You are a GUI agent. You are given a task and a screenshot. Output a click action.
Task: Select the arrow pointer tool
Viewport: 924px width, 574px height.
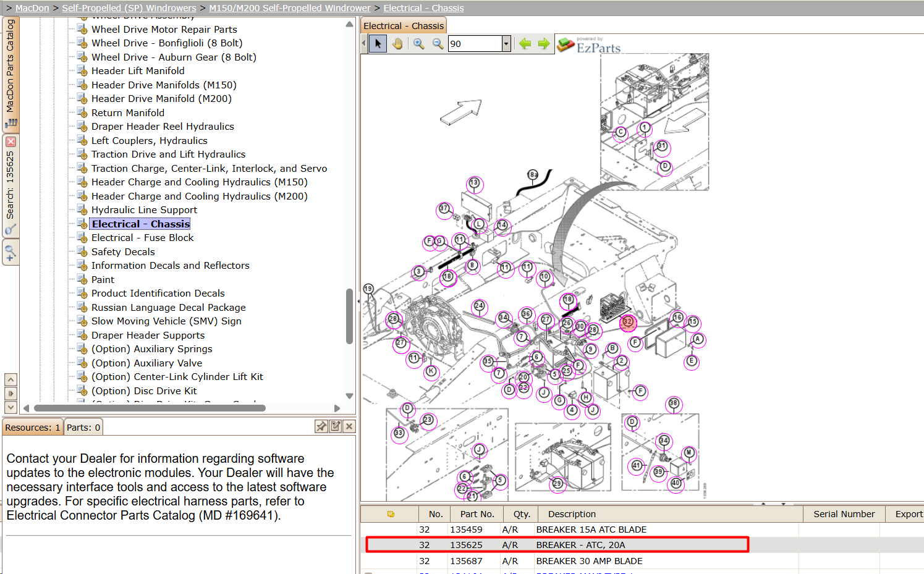click(x=378, y=44)
